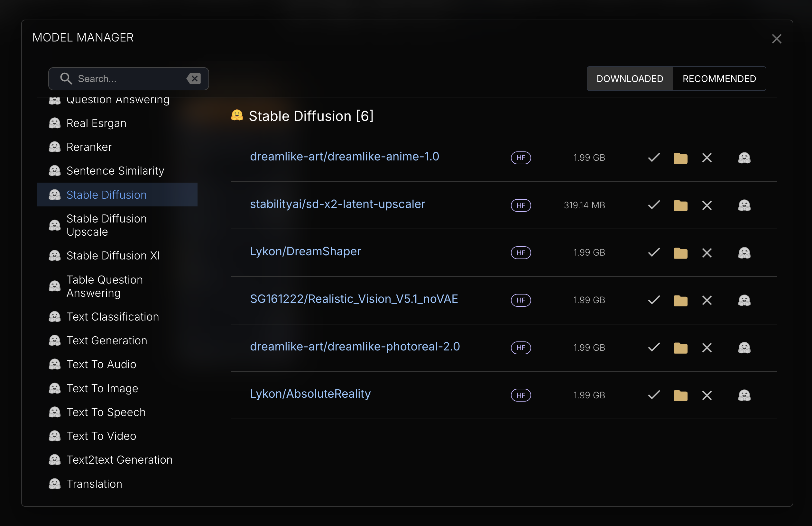The image size is (812, 526).
Task: Select Text To Speech category
Action: click(x=117, y=412)
